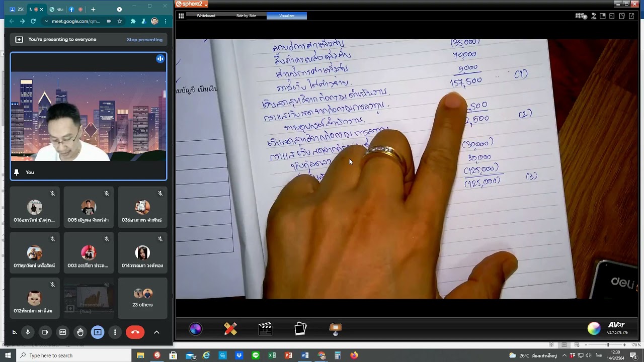Select participant tile 005

click(89, 207)
